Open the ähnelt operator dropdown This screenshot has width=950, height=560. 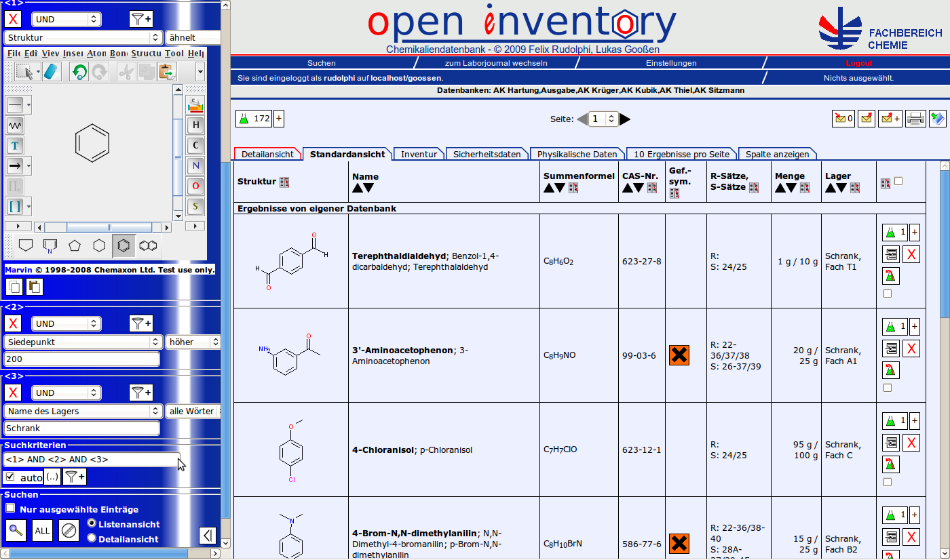pos(193,37)
